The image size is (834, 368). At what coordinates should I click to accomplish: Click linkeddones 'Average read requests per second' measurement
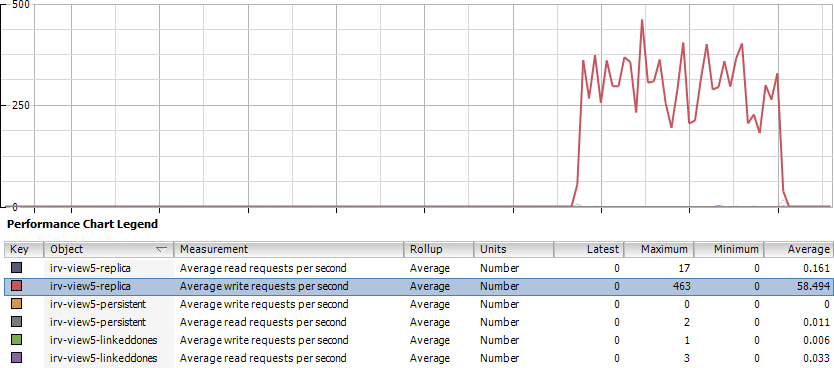pyautogui.click(x=263, y=358)
